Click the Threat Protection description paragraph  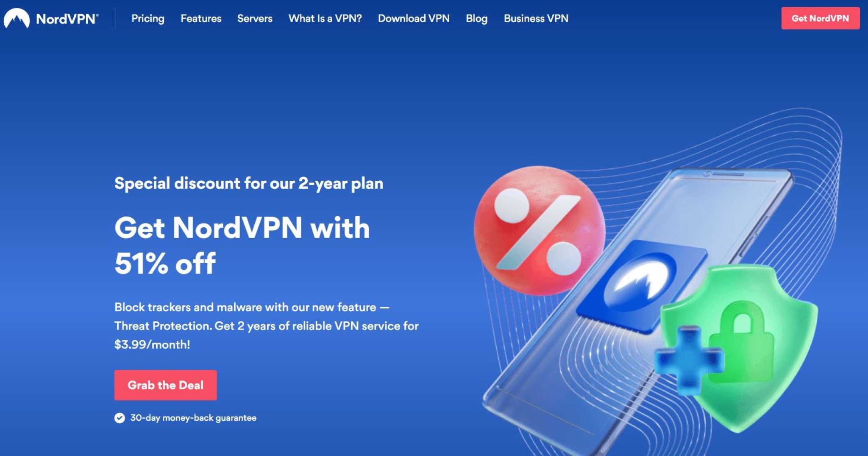(267, 326)
